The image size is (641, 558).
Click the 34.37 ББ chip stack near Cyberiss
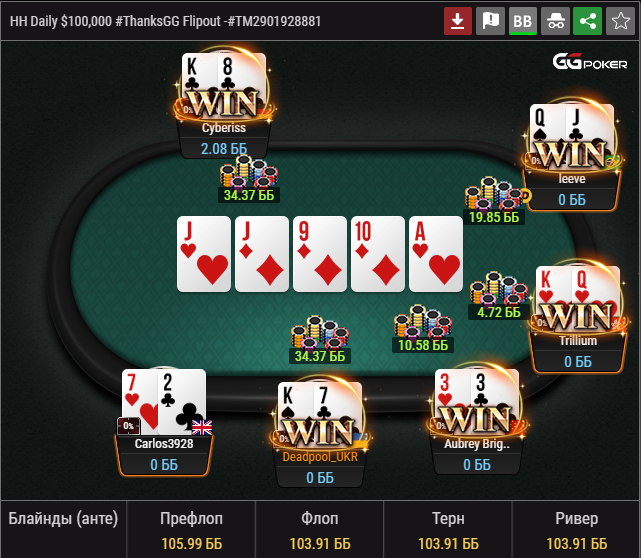pyautogui.click(x=249, y=179)
